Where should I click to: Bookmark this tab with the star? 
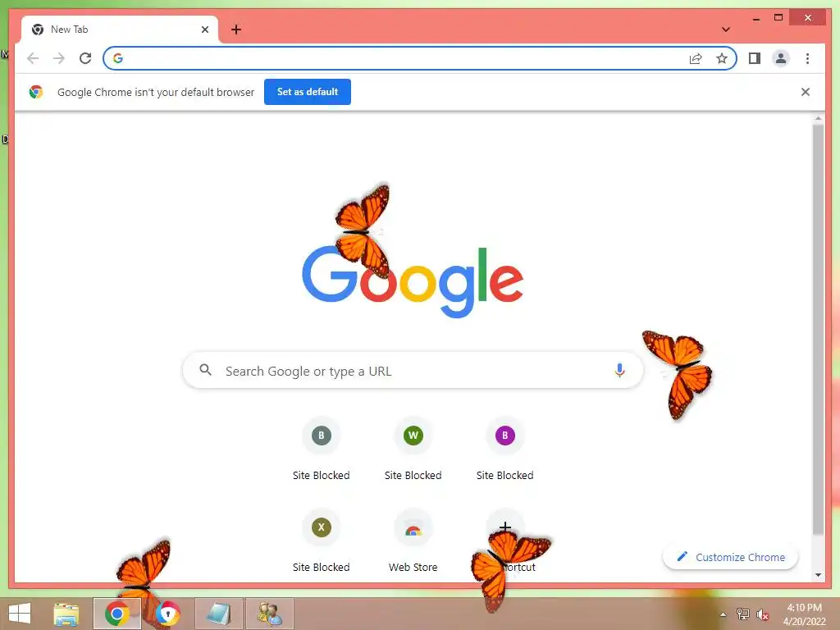pos(722,58)
